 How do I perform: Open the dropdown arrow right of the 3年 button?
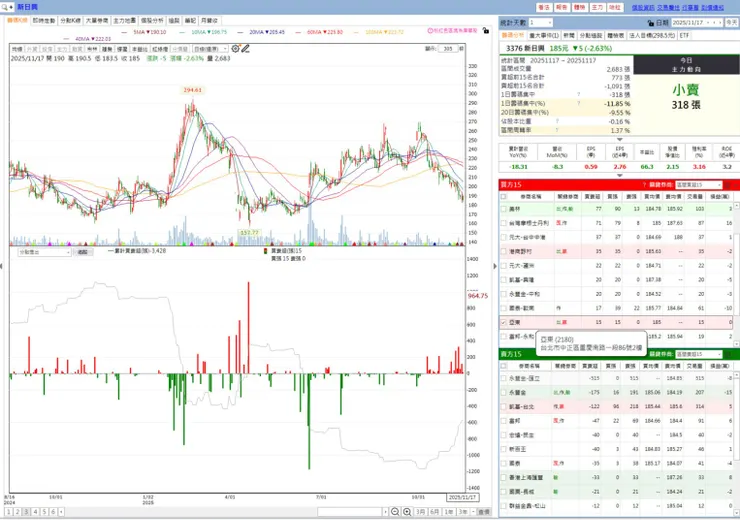[473, 512]
